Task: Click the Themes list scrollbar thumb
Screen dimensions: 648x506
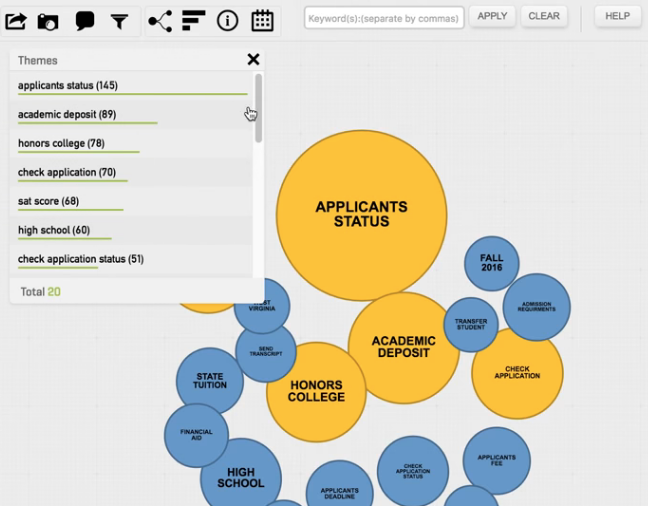Action: click(259, 108)
